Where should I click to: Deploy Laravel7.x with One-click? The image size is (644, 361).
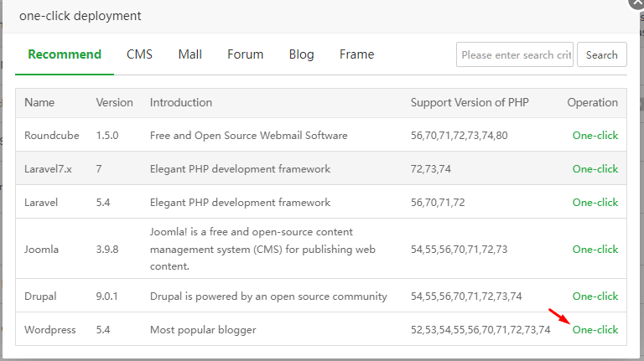coord(595,169)
